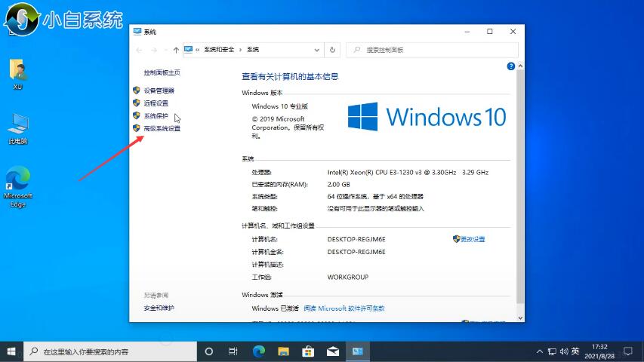Select the This PC desktop icon
This screenshot has width=644, height=362.
pyautogui.click(x=17, y=128)
